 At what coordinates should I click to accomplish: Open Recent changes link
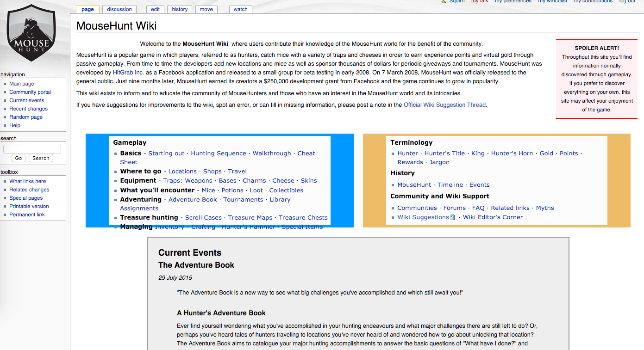click(28, 109)
